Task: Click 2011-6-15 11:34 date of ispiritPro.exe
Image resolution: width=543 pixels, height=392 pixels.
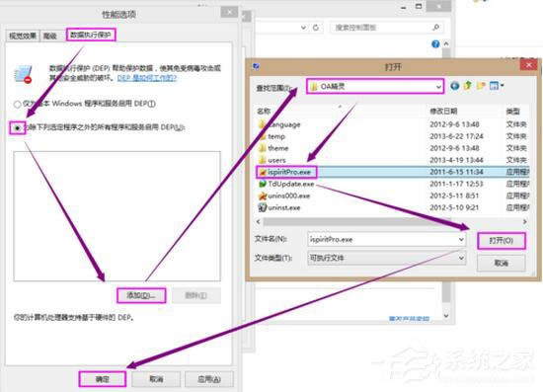Action: pyautogui.click(x=456, y=172)
